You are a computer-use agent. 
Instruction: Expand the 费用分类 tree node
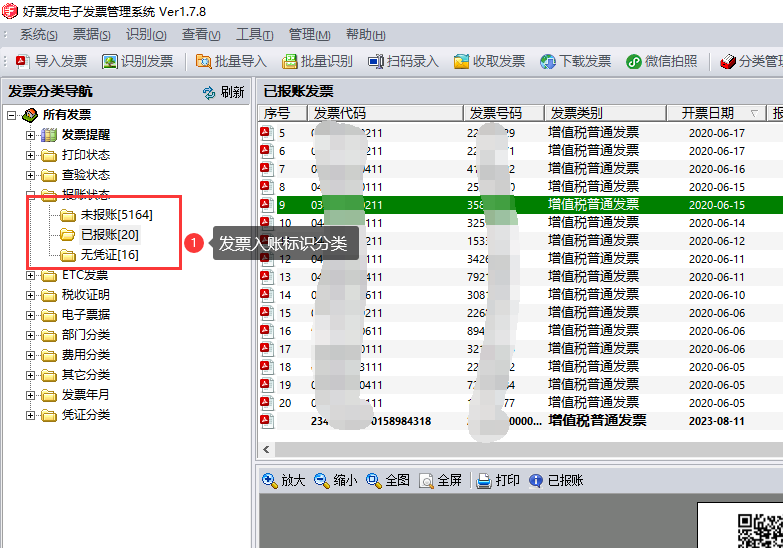pyautogui.click(x=31, y=355)
